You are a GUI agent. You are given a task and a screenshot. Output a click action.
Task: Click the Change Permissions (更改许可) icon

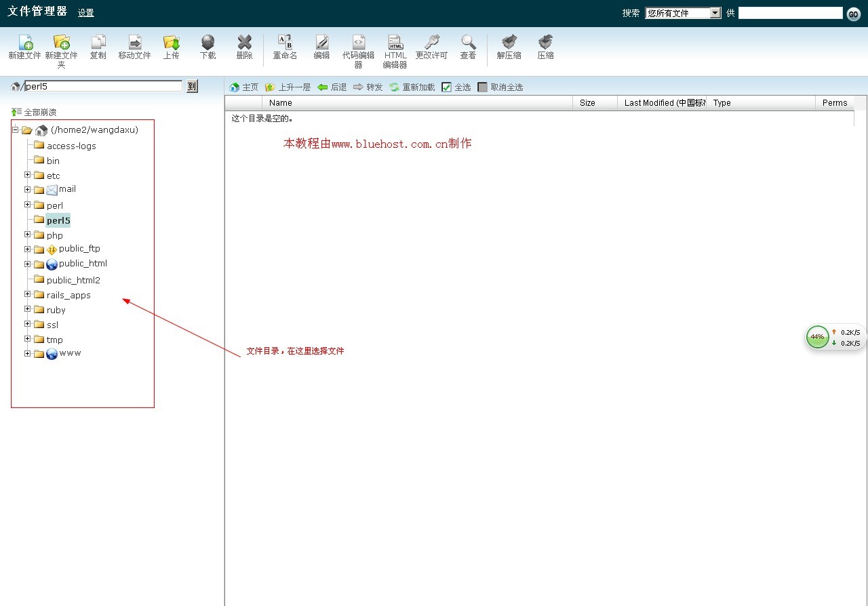tap(431, 43)
